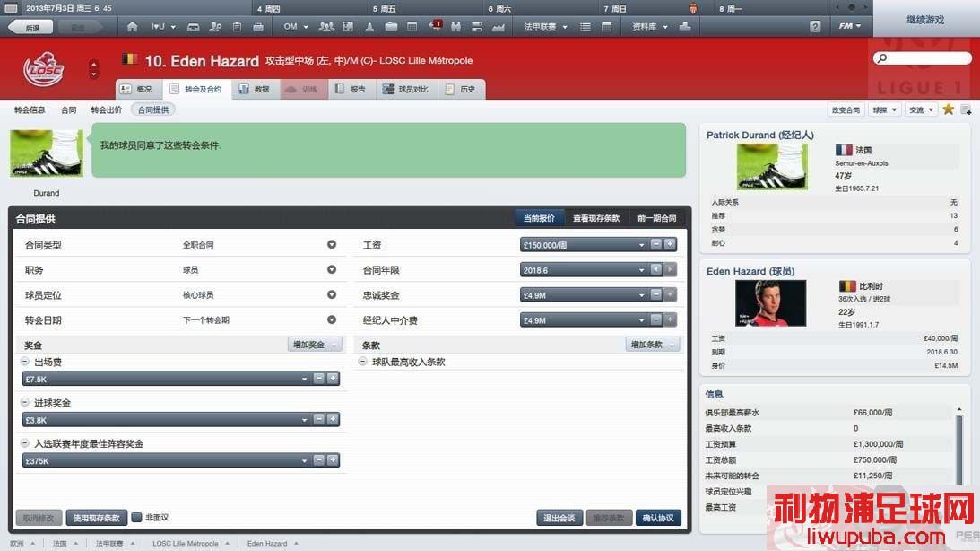
Task: Switch to the overview tab
Action: 139,89
